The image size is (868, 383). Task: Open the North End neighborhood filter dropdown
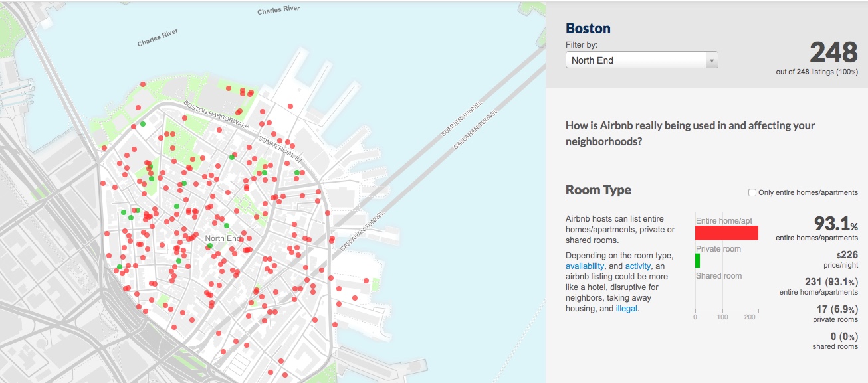coord(642,60)
